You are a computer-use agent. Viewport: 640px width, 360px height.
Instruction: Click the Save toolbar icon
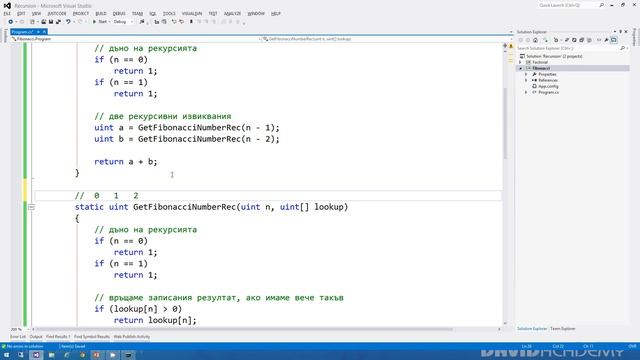click(51, 22)
